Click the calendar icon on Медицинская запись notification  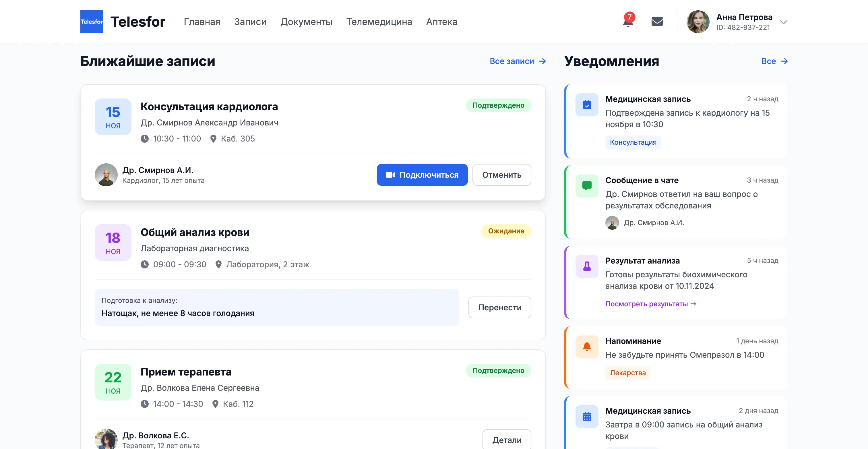587,105
